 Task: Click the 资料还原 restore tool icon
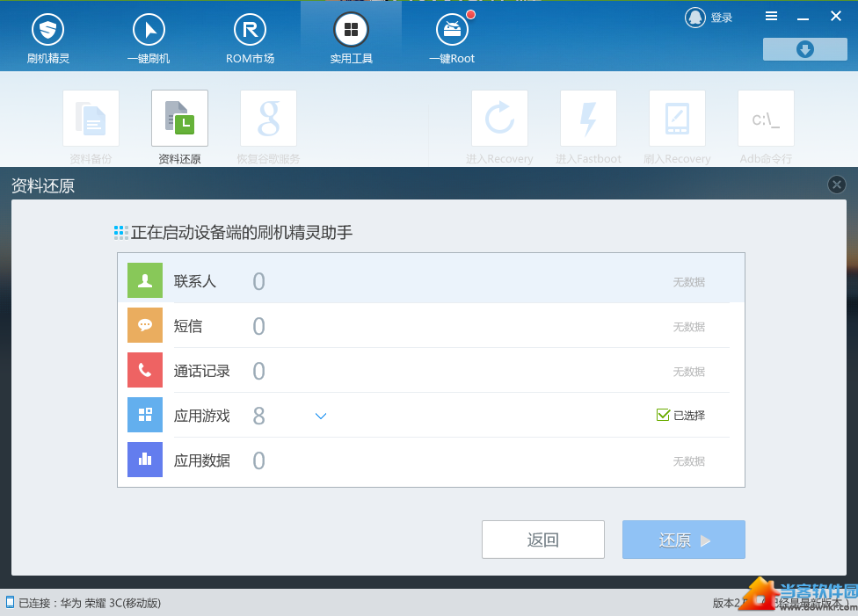click(x=179, y=119)
